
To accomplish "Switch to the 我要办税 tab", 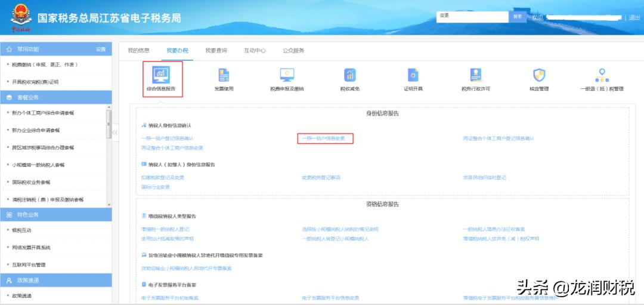I will tap(178, 51).
